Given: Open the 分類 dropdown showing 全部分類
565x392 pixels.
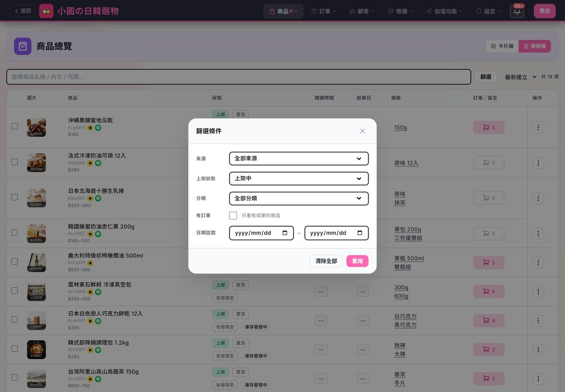Looking at the screenshot, I should point(299,199).
